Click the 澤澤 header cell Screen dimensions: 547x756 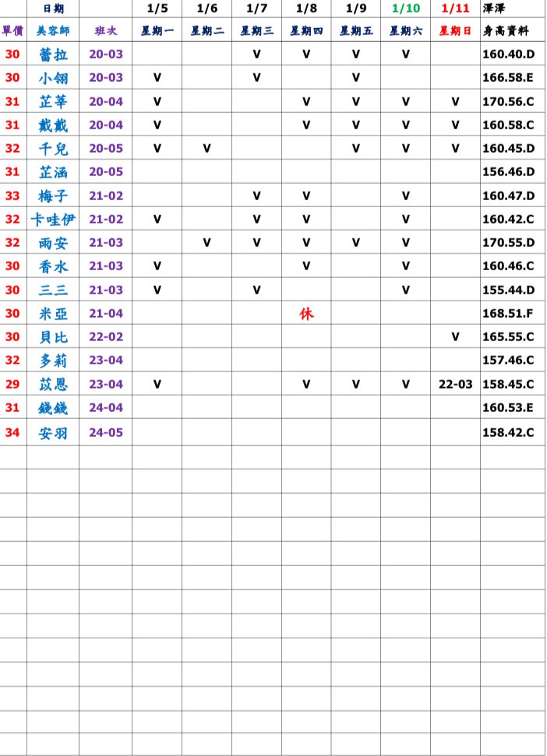tap(493, 9)
